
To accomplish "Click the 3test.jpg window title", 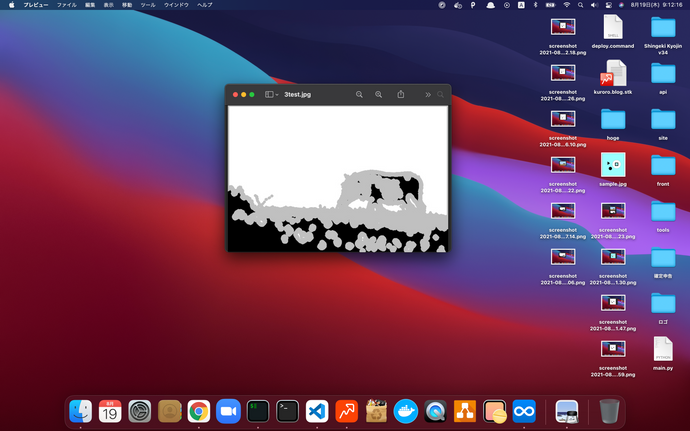I will (297, 95).
